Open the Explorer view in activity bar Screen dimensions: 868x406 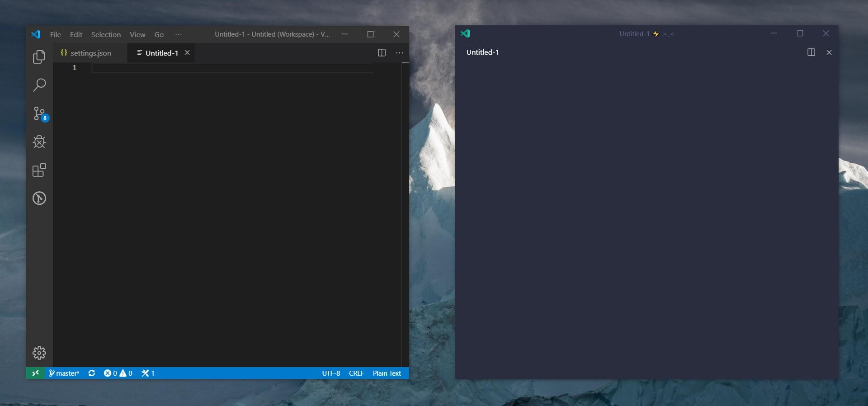pyautogui.click(x=39, y=57)
